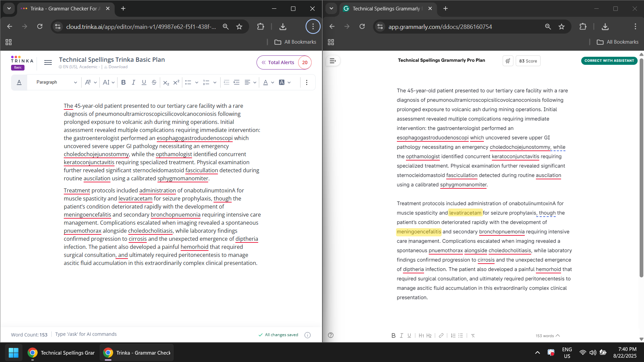The width and height of the screenshot is (644, 362).
Task: Click the highlighted word levatiracetam in Grammarly
Action: click(465, 213)
